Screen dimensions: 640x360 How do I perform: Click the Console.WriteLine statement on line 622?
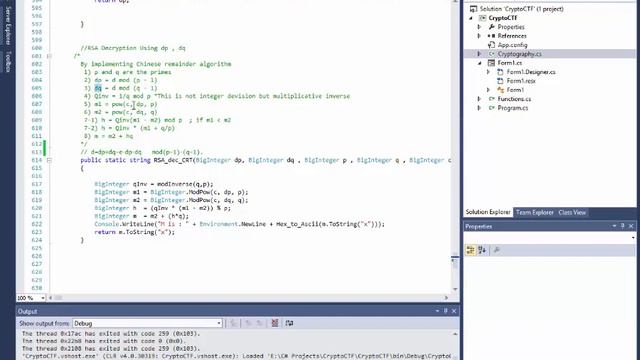[239, 224]
